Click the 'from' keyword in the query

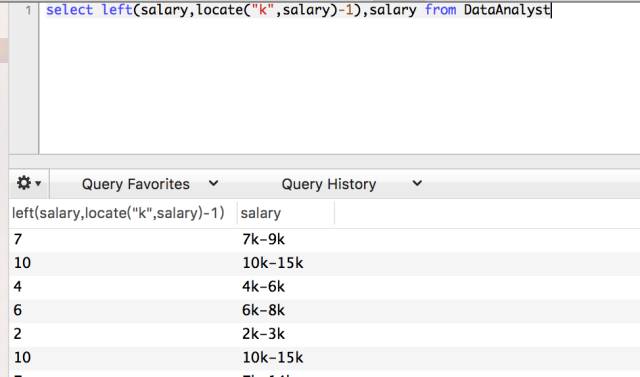click(440, 10)
